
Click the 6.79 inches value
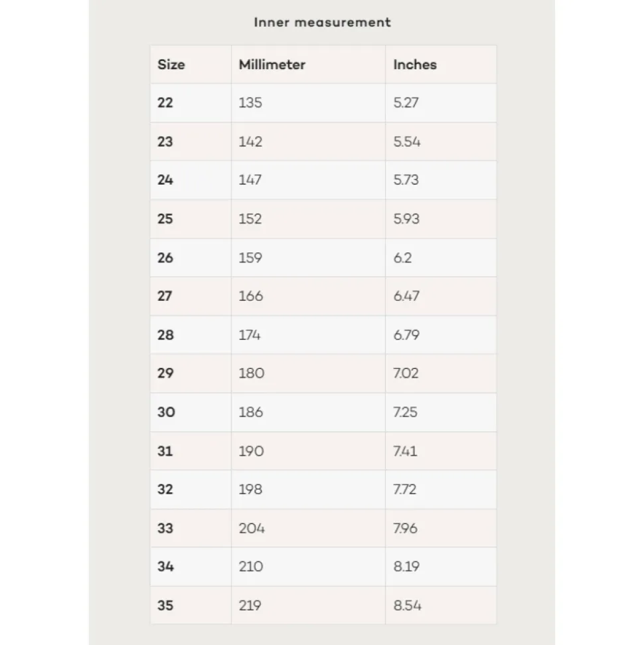point(406,335)
